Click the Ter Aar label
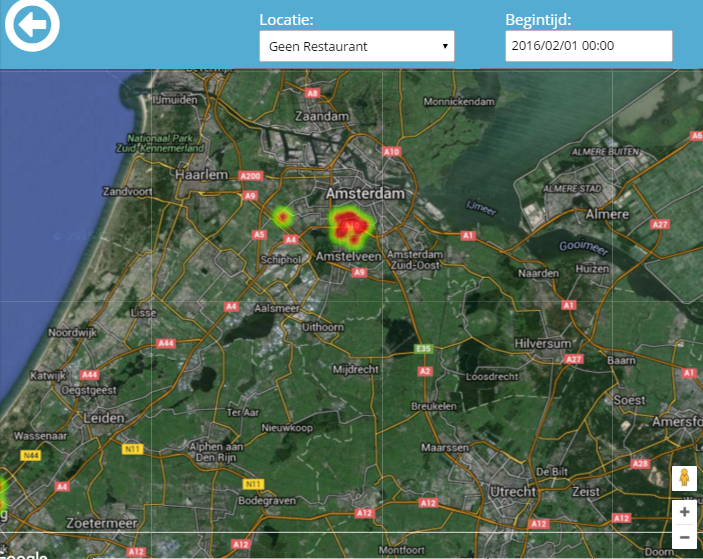 243,412
